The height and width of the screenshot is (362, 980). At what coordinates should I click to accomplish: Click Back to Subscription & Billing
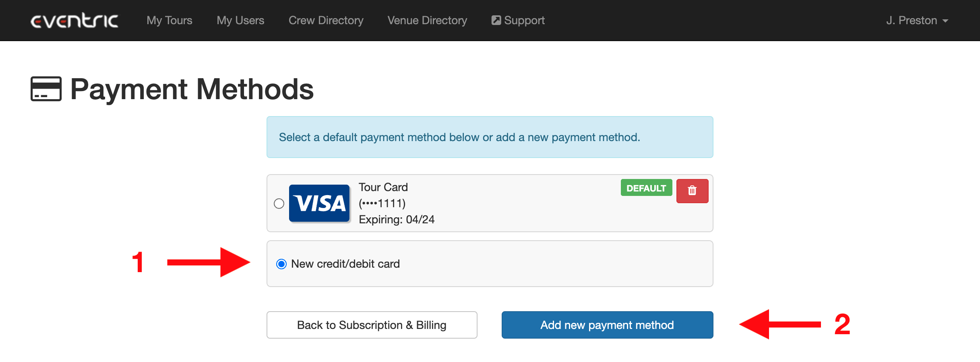[x=372, y=325]
